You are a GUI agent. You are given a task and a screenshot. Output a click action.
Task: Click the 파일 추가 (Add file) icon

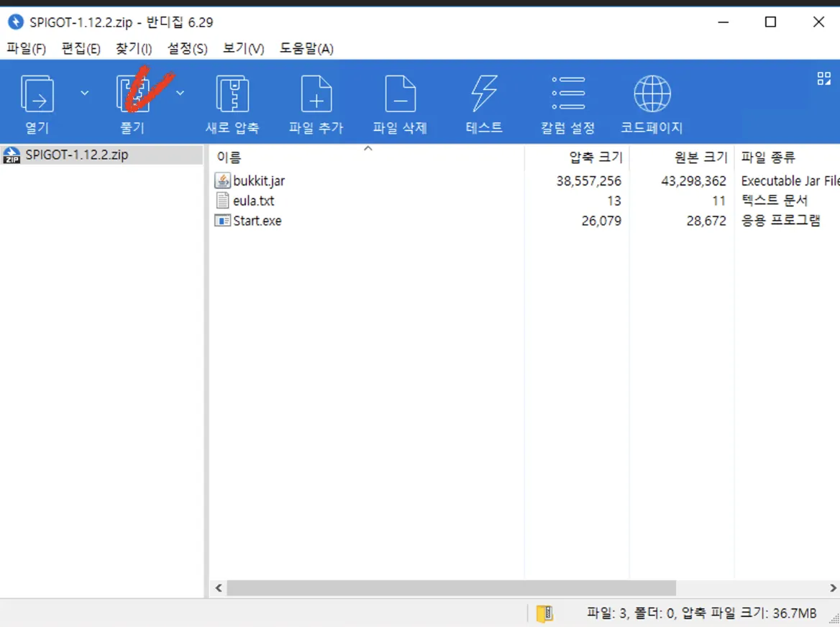(316, 94)
